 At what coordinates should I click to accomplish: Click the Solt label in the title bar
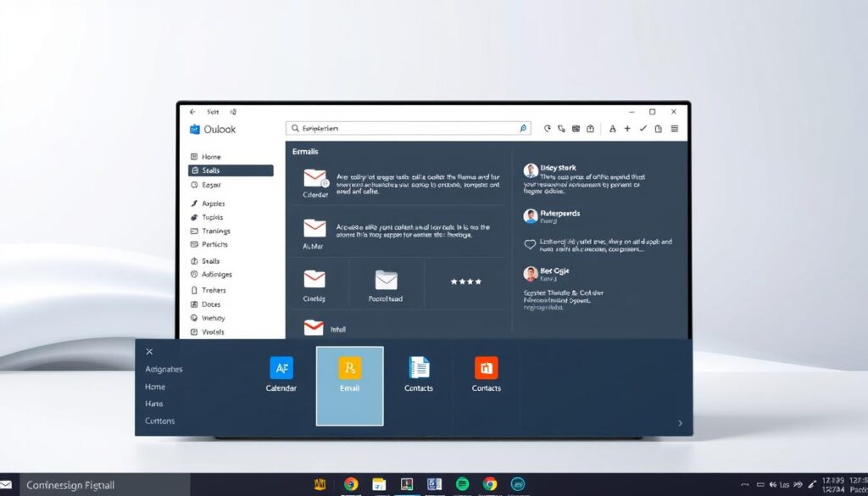[x=213, y=112]
